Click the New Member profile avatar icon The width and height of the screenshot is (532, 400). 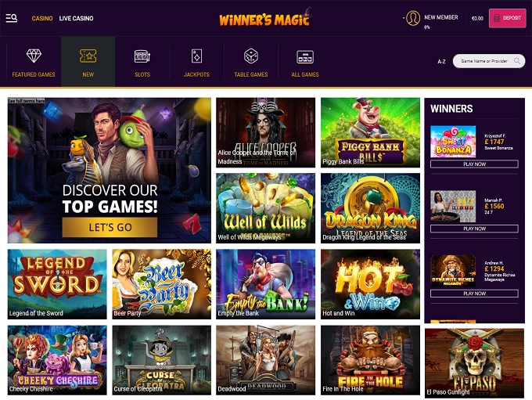(x=413, y=18)
